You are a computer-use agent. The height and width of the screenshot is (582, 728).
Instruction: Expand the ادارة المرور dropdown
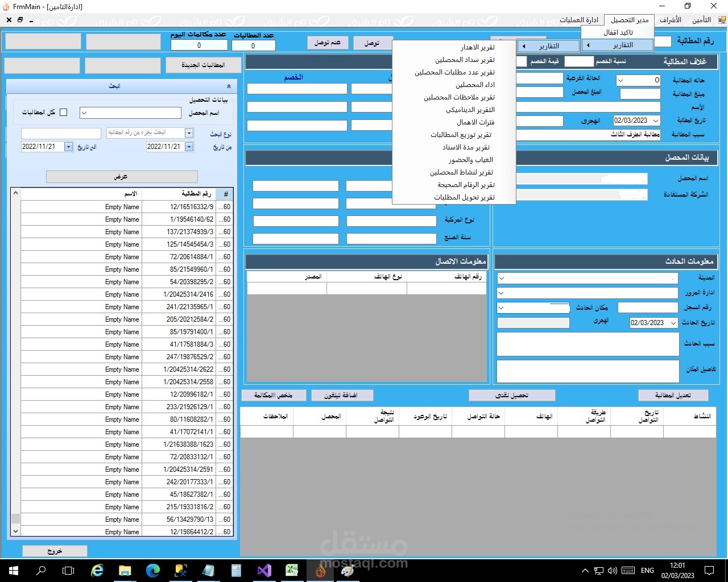(x=501, y=293)
